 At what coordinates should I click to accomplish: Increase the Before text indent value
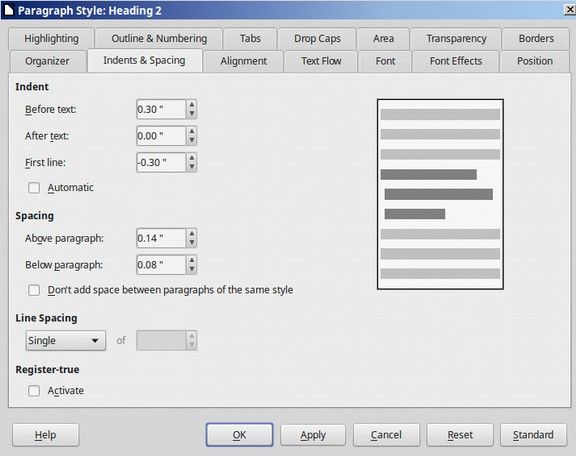(x=192, y=105)
